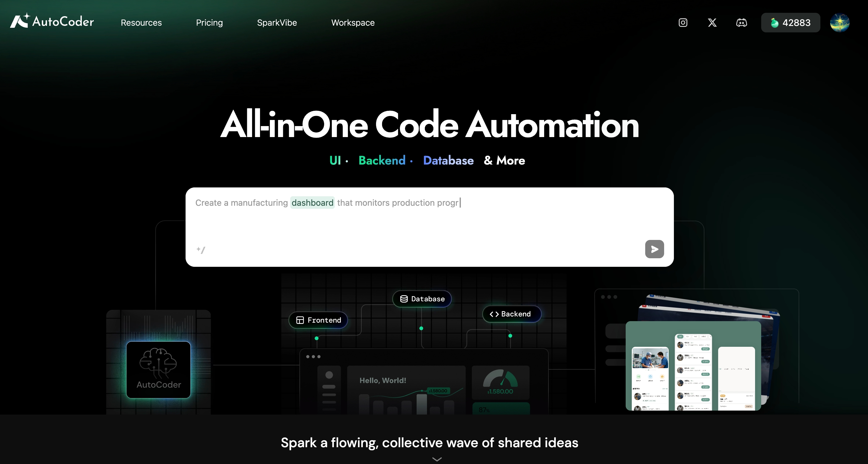The image size is (868, 464).
Task: Click the slash command trigger in the prompt box
Action: point(201,250)
